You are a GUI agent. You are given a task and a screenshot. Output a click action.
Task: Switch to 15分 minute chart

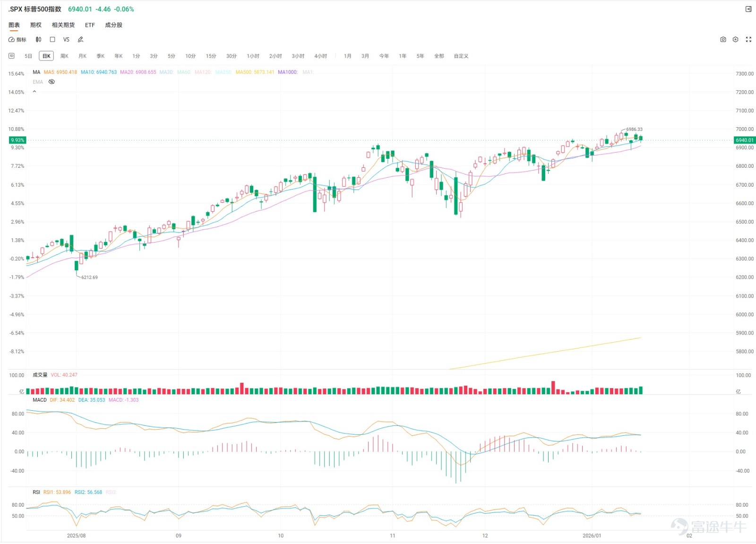pos(211,56)
